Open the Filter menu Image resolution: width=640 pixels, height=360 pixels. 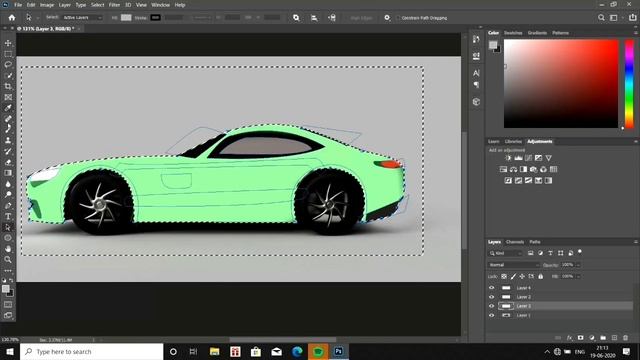tap(114, 5)
